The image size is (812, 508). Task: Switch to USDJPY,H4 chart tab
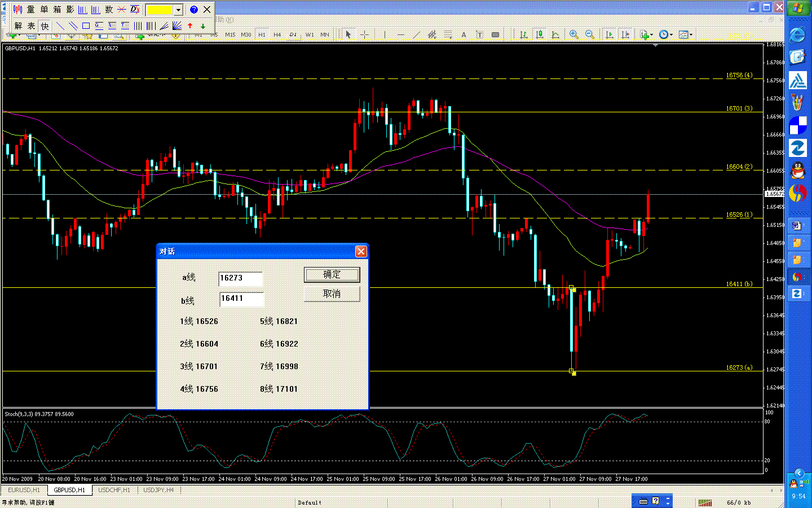(159, 490)
